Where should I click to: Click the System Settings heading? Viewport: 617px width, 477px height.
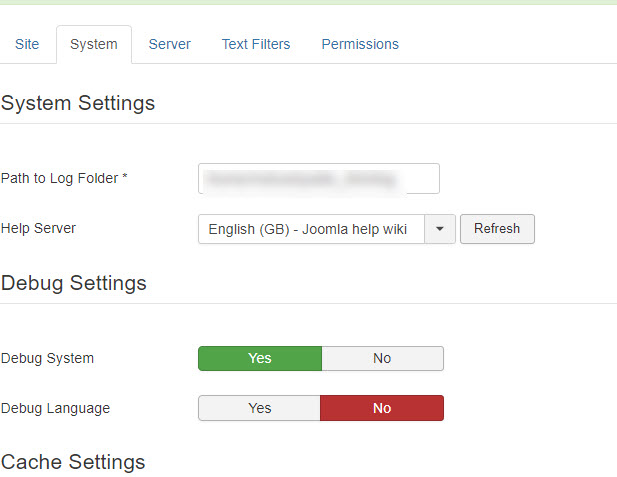(78, 103)
